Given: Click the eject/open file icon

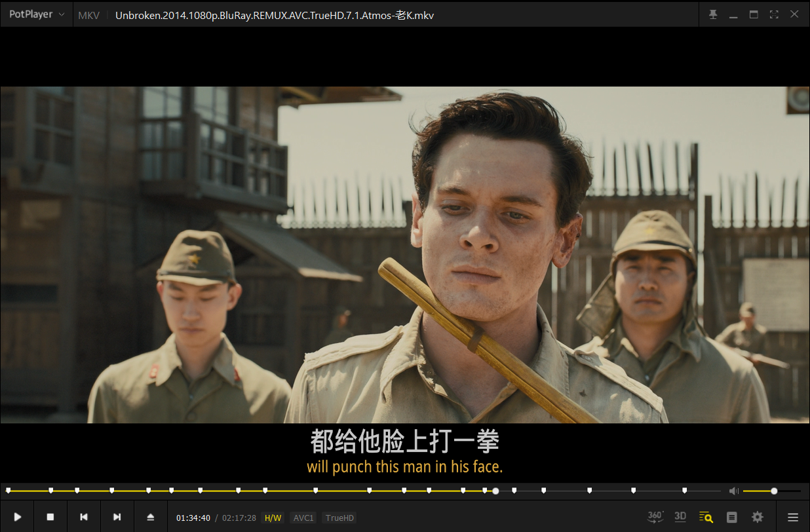Looking at the screenshot, I should tap(151, 517).
